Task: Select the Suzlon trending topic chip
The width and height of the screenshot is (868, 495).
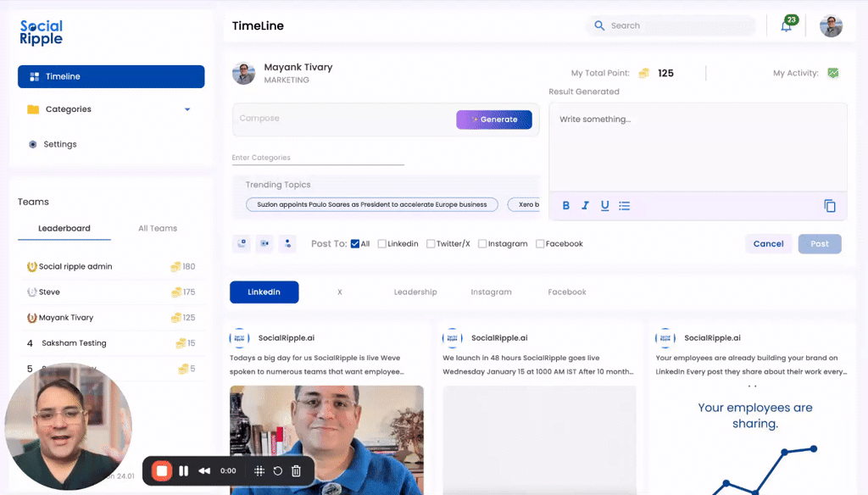Action: tap(370, 204)
